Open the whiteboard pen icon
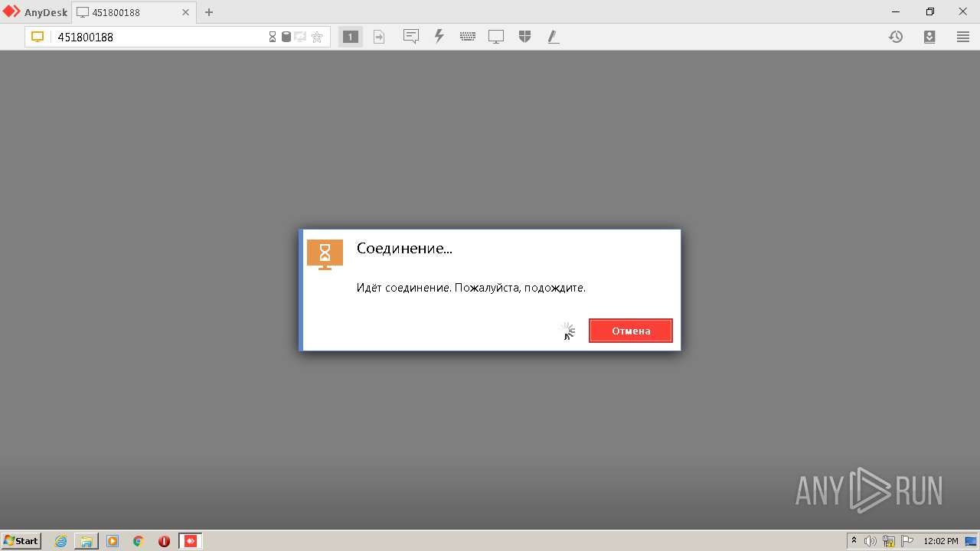The height and width of the screenshot is (551, 980). (x=554, y=36)
